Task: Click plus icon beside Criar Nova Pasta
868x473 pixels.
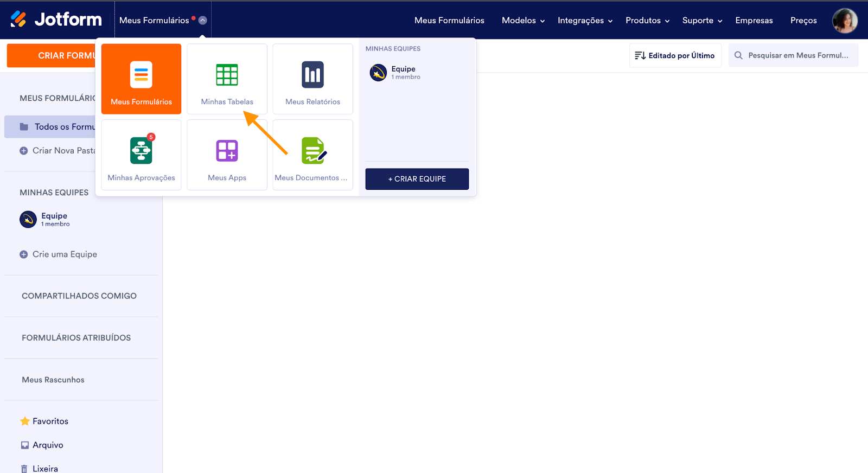Action: coord(24,151)
